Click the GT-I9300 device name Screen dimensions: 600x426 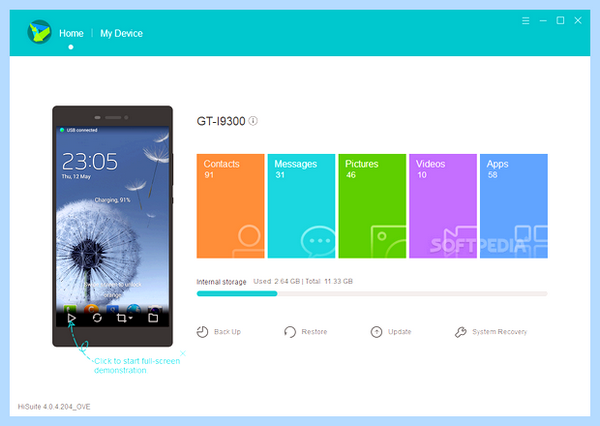pos(221,121)
